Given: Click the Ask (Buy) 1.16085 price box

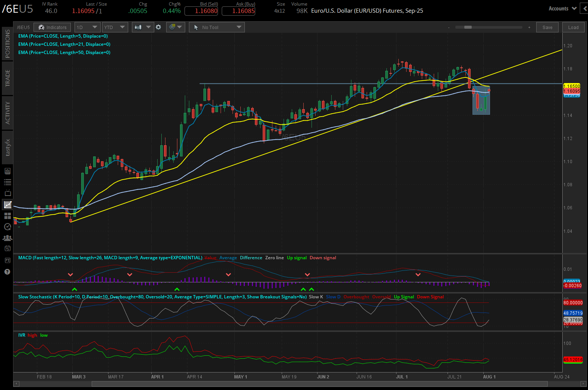Looking at the screenshot, I should click(x=238, y=11).
